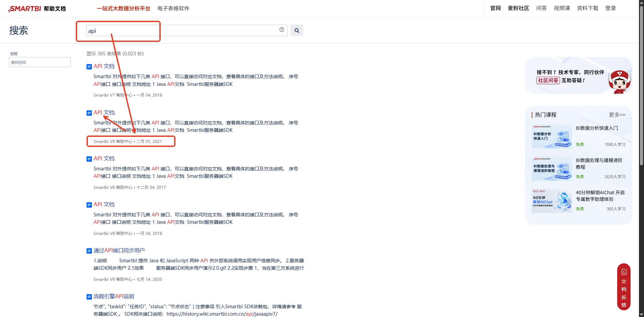Click BI数据分析快速入门 course title

point(597,128)
